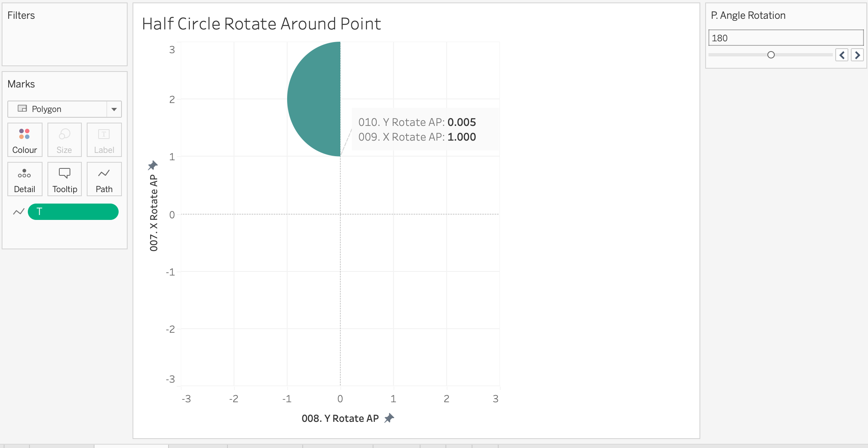Screen dimensions: 868x448
Task: Click the P. Angle Rotation slider handle
Action: tap(771, 55)
